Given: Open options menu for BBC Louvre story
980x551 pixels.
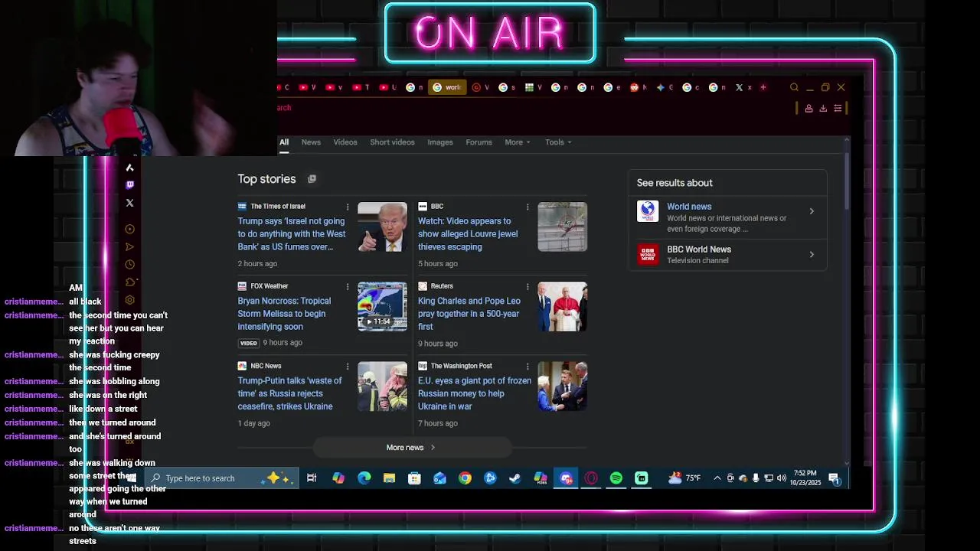Looking at the screenshot, I should pyautogui.click(x=528, y=207).
